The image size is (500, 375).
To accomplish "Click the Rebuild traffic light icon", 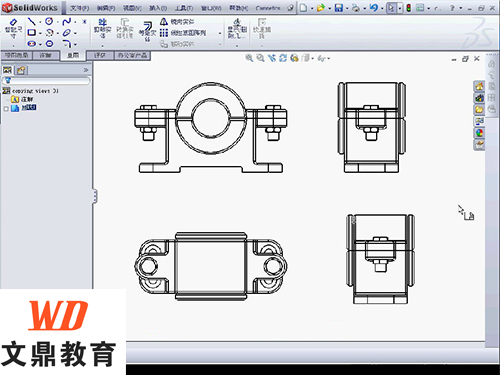I will (409, 8).
